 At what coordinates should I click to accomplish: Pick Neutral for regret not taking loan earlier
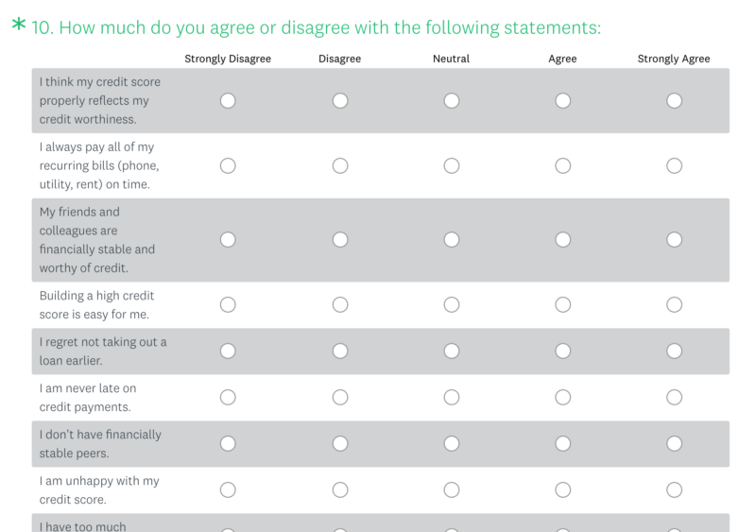(x=452, y=352)
